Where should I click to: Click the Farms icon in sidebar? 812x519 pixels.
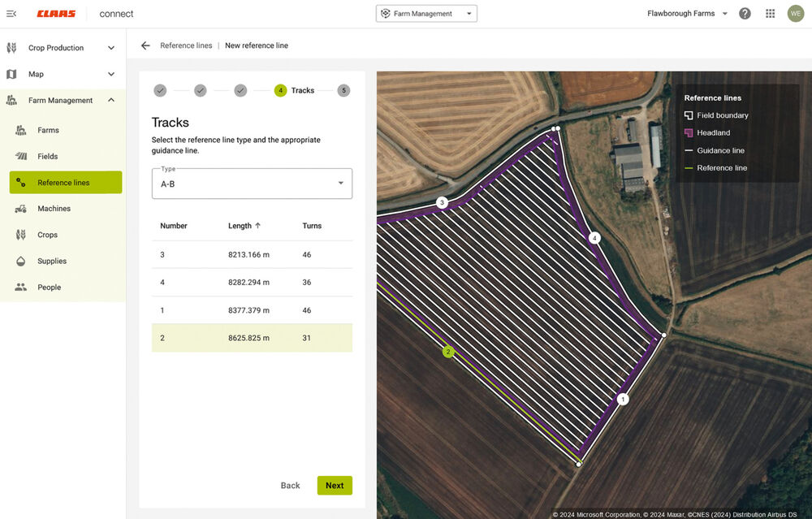point(21,130)
